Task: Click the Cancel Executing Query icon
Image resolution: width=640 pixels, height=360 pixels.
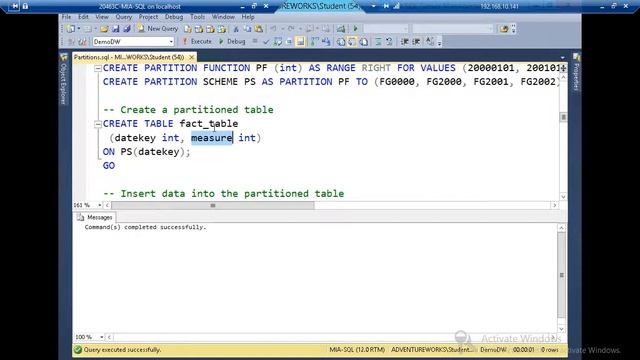Action: (255, 41)
